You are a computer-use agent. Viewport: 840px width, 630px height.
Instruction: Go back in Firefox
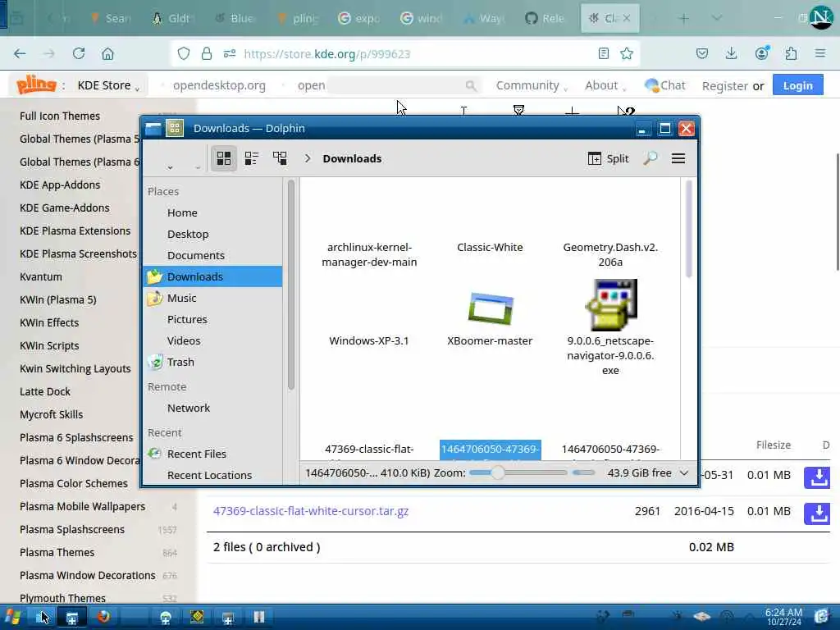click(x=20, y=53)
